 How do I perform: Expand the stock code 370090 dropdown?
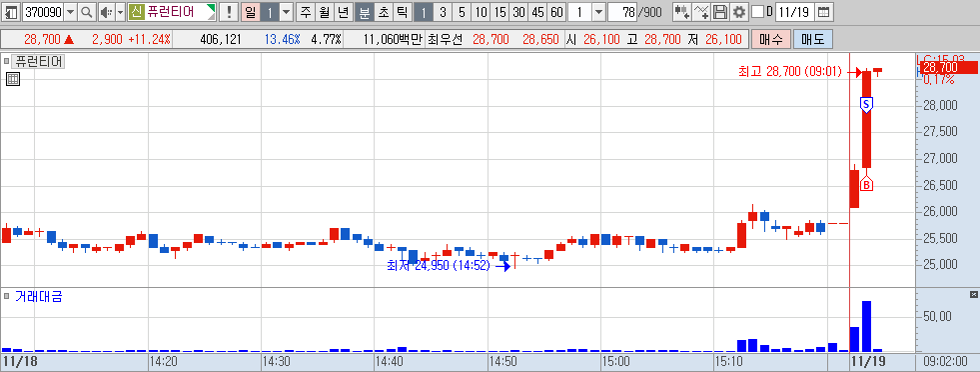click(70, 12)
